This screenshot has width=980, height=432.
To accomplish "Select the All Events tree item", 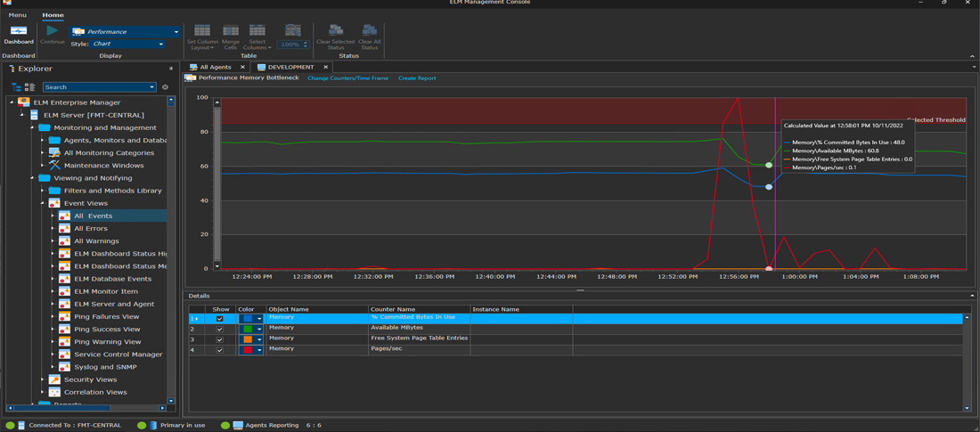I will pyautogui.click(x=94, y=216).
